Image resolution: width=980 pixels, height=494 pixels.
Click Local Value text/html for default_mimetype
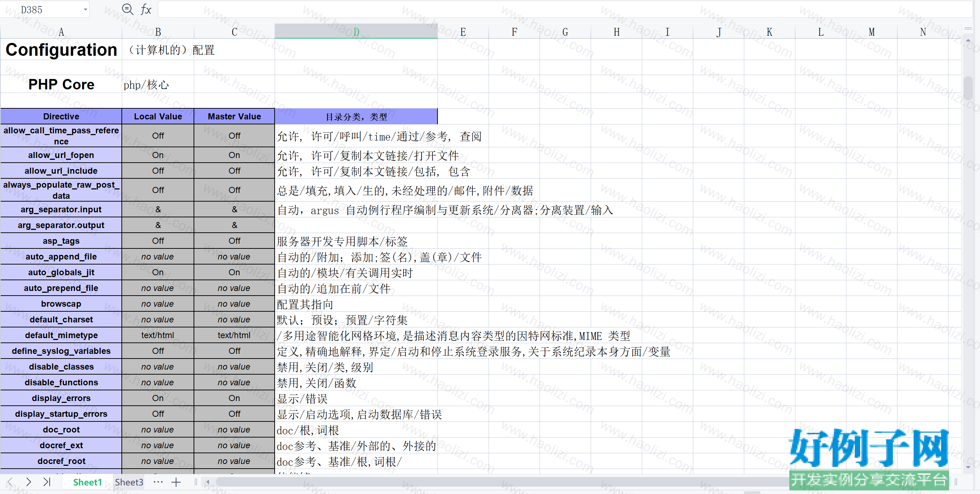coord(158,335)
